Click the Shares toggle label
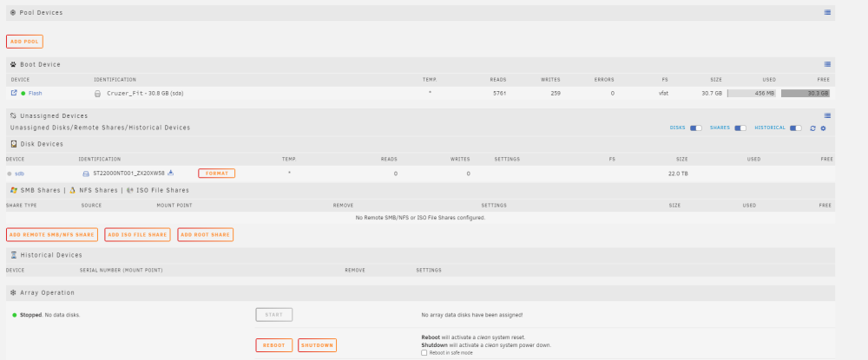 click(x=720, y=128)
